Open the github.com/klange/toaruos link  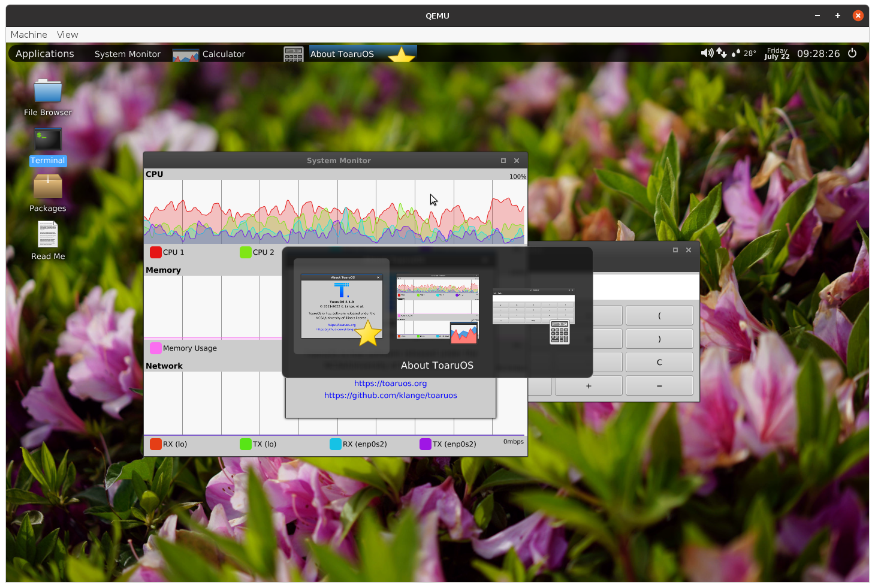pos(390,396)
